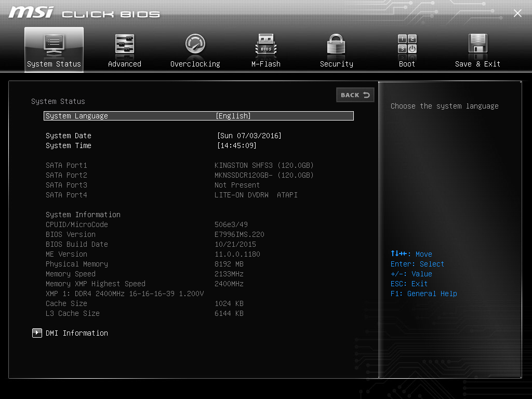
Task: Select the Overclocking gauge icon
Action: click(195, 44)
